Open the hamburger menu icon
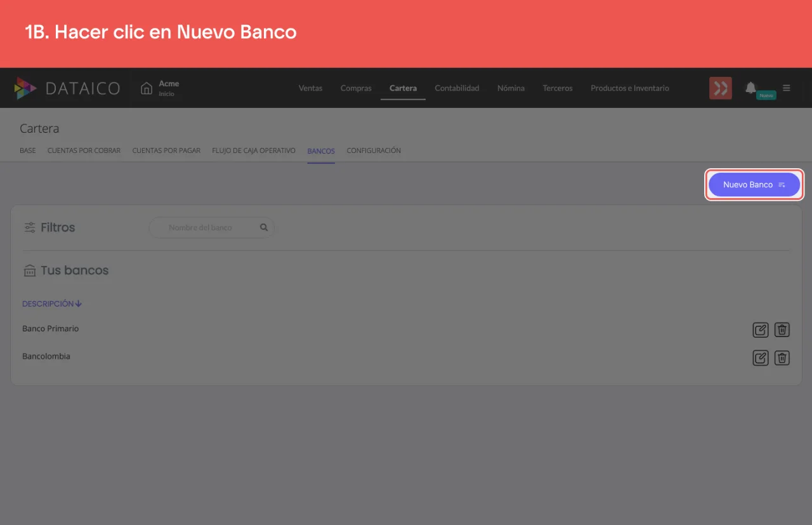The width and height of the screenshot is (812, 525). (787, 88)
